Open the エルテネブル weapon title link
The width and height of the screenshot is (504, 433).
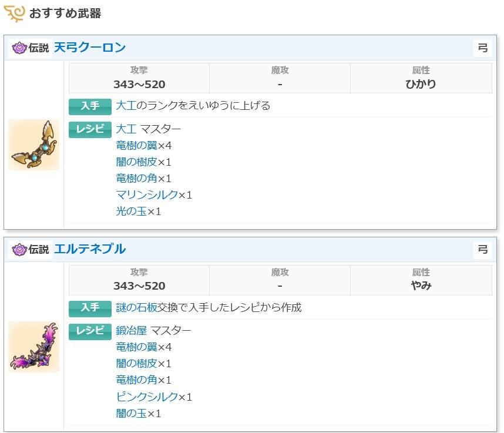(90, 249)
